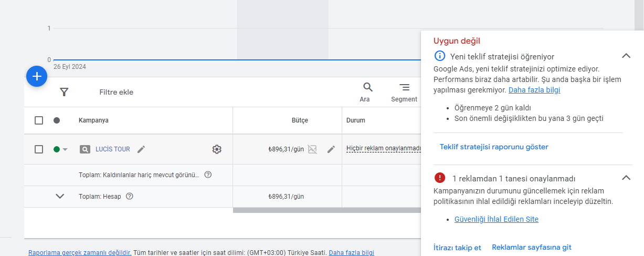Click Reklamlar sayfasına git
This screenshot has height=256, width=644.
532,247
